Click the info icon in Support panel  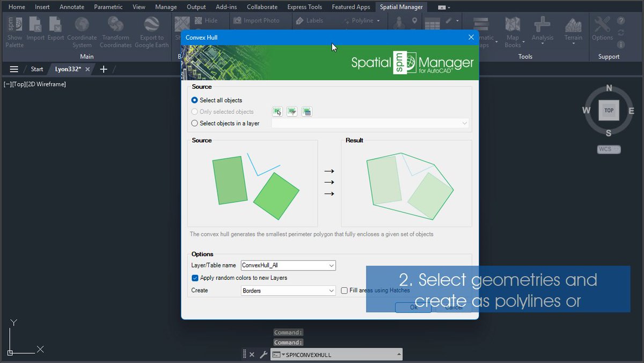(621, 45)
